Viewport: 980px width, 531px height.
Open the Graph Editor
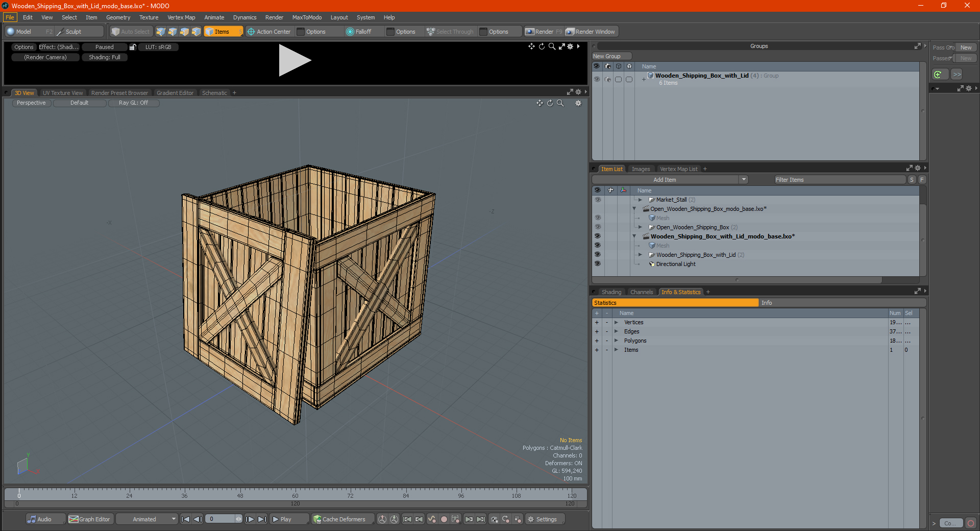point(90,519)
